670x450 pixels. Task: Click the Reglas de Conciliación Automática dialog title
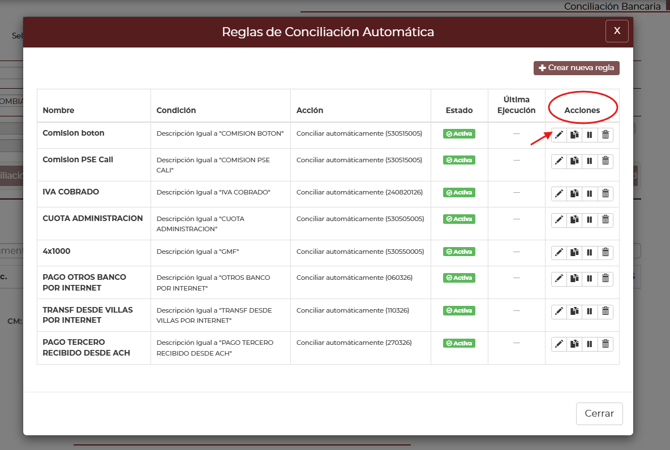pyautogui.click(x=328, y=32)
